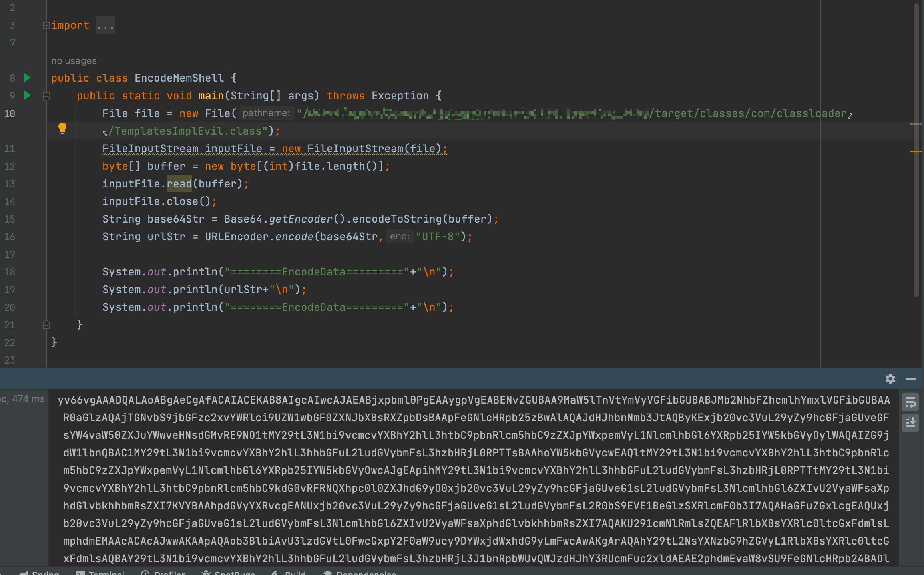Viewport: 924px width, 575px height.
Task: Click the folded import ellipsis placeholder
Action: pyautogui.click(x=105, y=26)
